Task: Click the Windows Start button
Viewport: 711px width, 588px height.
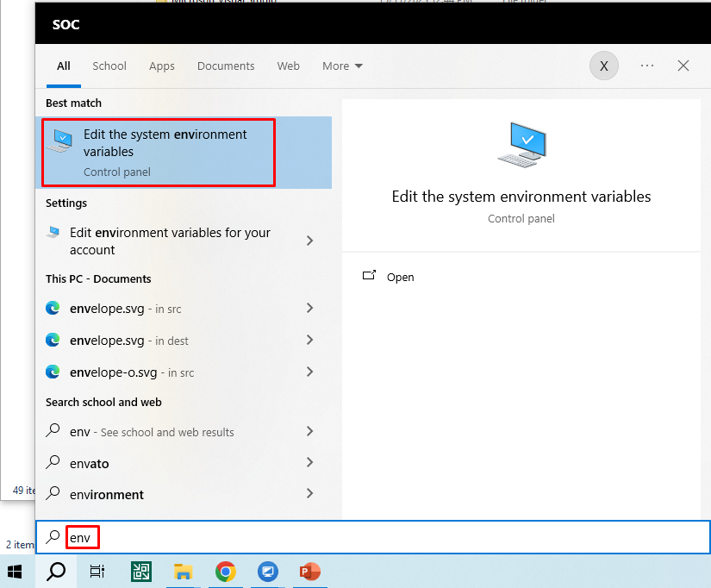Action: click(16, 571)
